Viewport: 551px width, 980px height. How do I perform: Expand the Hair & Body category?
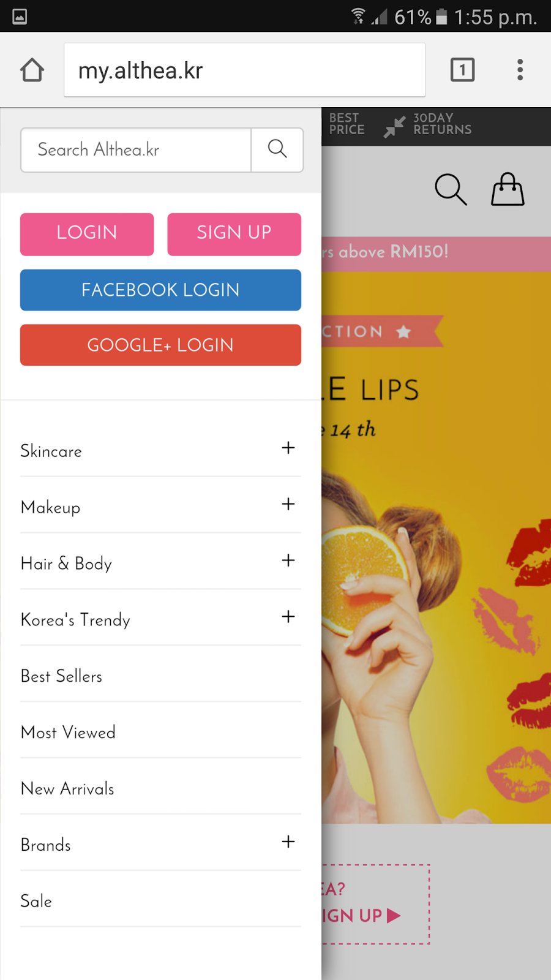point(160,562)
